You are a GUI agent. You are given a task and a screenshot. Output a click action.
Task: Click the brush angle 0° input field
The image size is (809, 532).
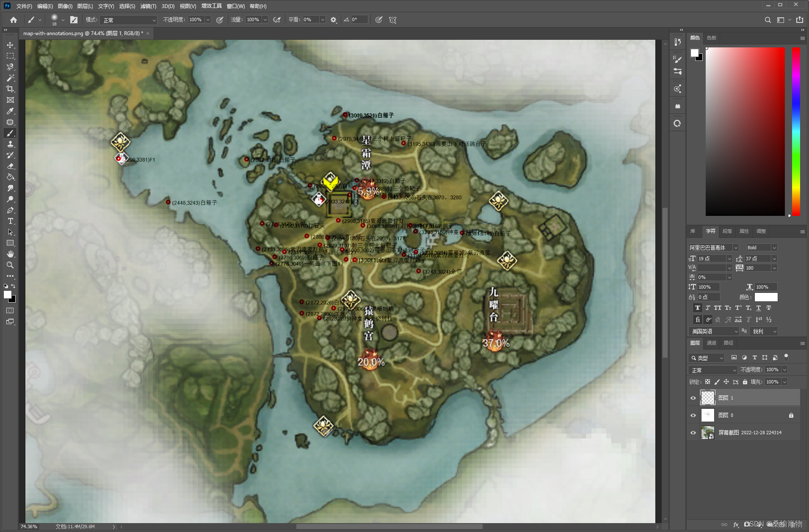pyautogui.click(x=359, y=19)
